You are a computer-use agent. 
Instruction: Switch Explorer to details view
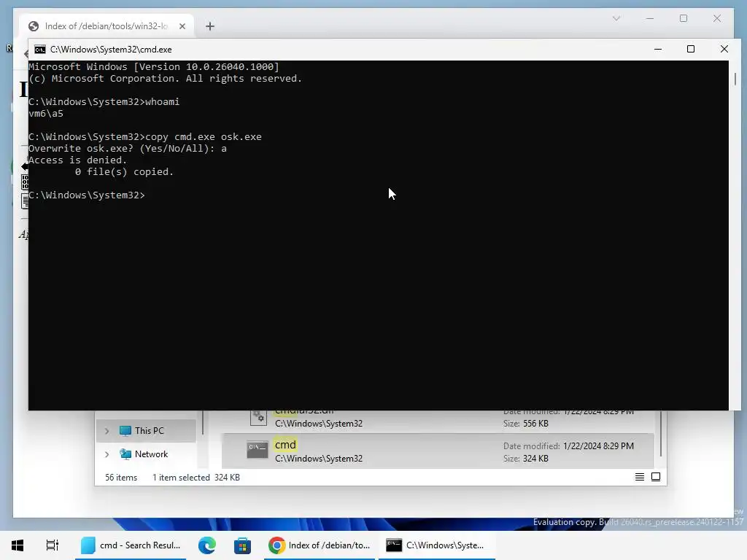[x=640, y=477]
